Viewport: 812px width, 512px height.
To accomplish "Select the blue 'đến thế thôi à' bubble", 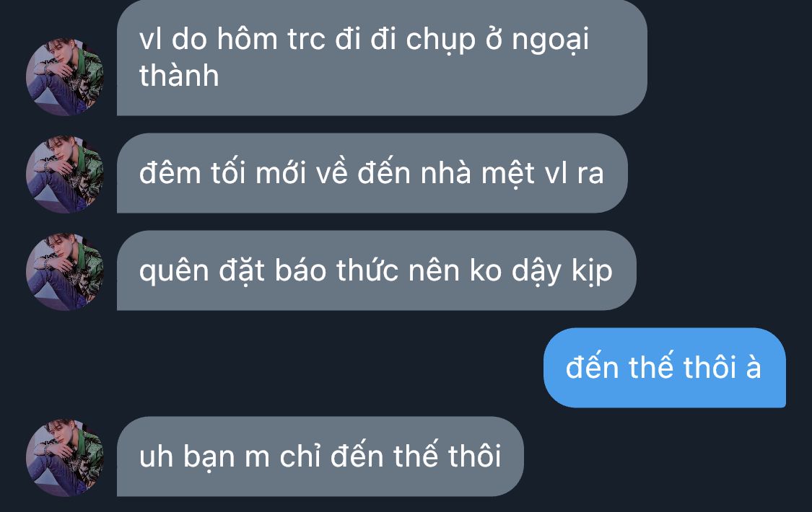I will pos(665,368).
